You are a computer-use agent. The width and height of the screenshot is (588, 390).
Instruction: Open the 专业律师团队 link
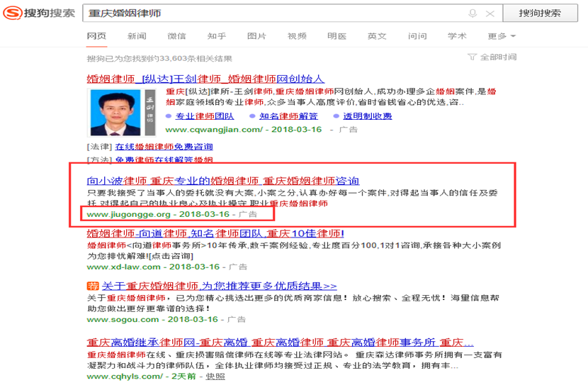pyautogui.click(x=205, y=116)
